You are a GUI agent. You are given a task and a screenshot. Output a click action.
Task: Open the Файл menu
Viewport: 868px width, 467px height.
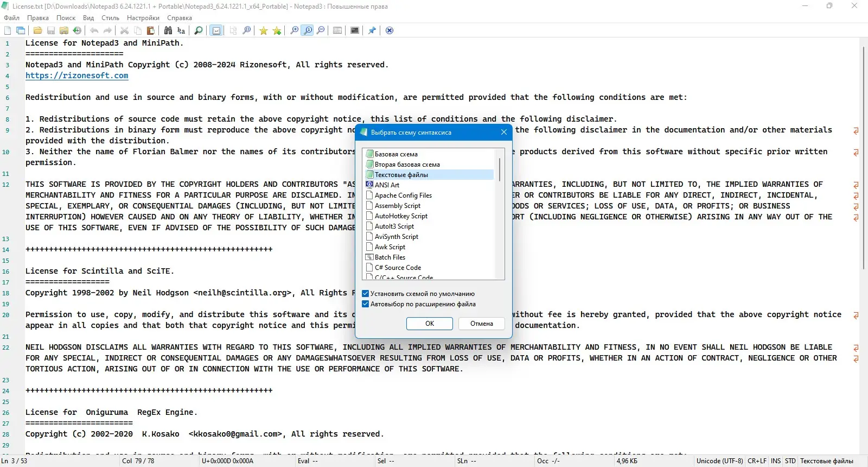(12, 18)
